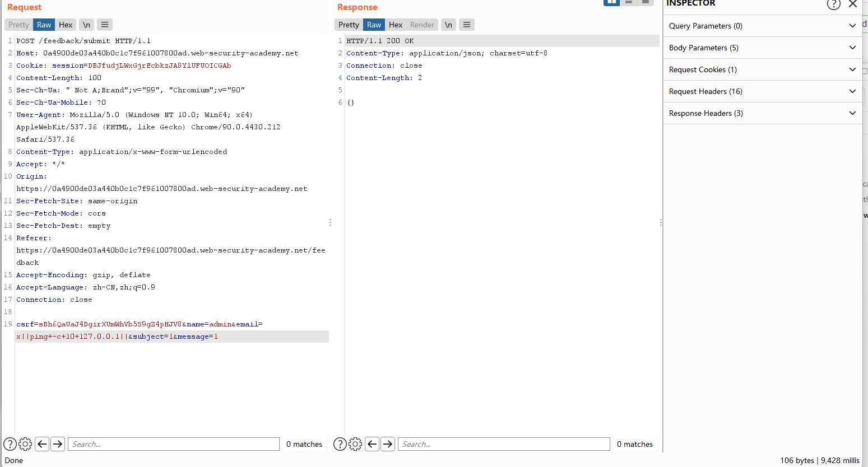Expand Response Headers (3) section
Screen dimensions: 868x467
tap(762, 113)
